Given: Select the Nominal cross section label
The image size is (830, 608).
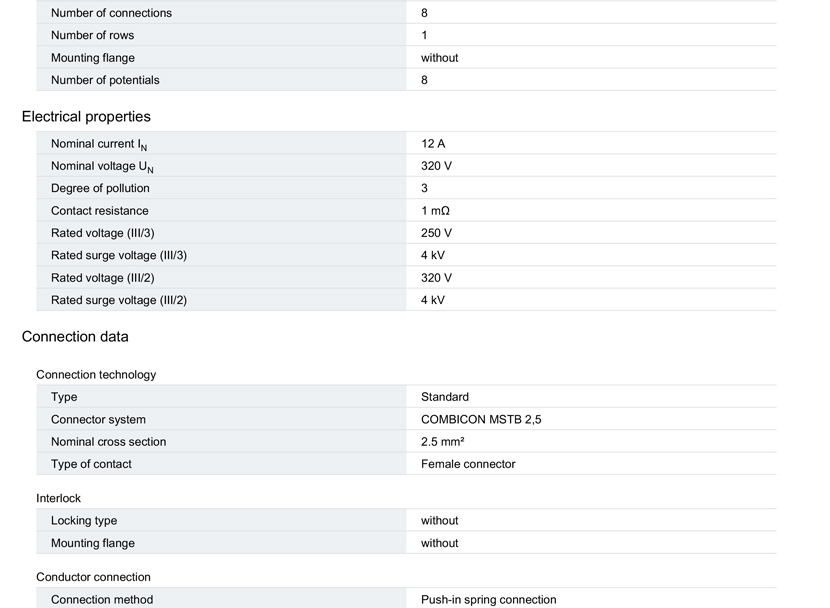Looking at the screenshot, I should pyautogui.click(x=109, y=441).
